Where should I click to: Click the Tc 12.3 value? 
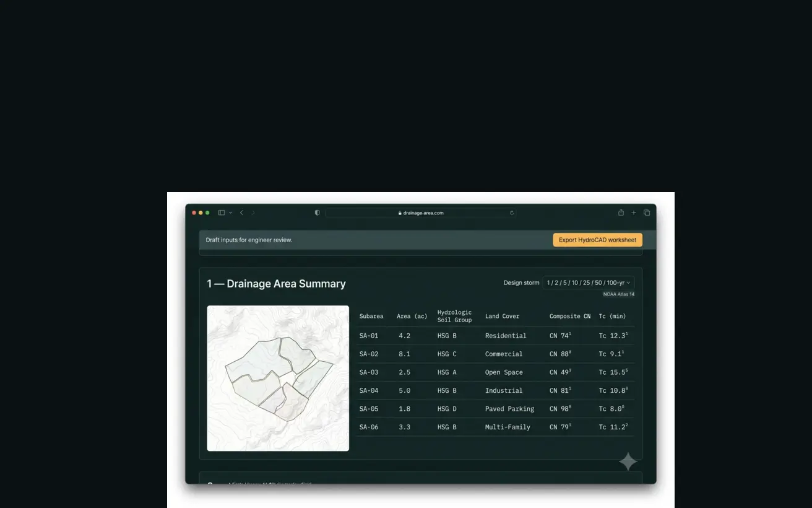(613, 335)
